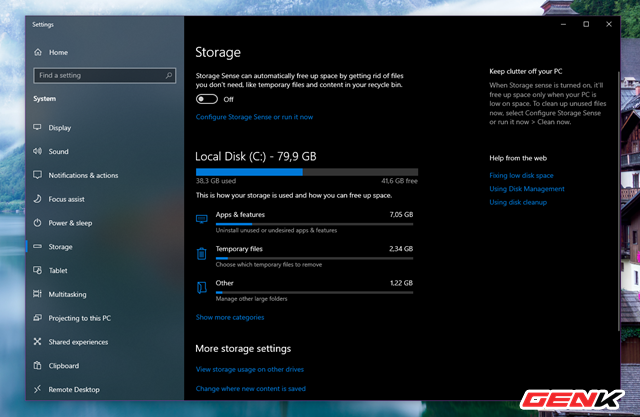Turn on the Storage Sense toggle
The width and height of the screenshot is (640, 417).
point(207,99)
